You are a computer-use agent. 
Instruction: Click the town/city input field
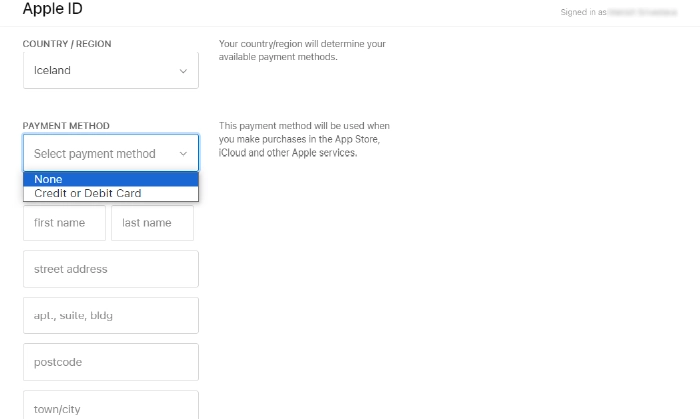click(111, 405)
